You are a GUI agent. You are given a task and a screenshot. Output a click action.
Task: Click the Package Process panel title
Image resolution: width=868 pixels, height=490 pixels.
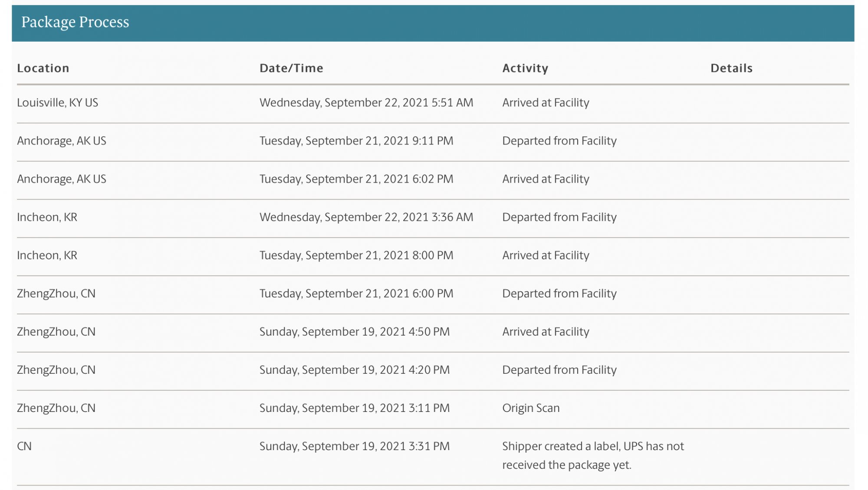[75, 22]
